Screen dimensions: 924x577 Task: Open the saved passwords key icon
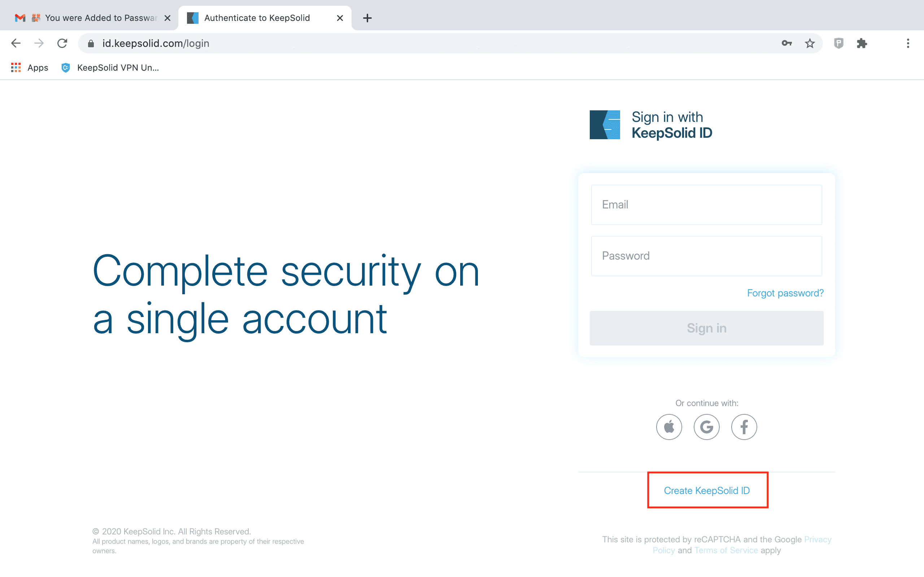tap(786, 44)
